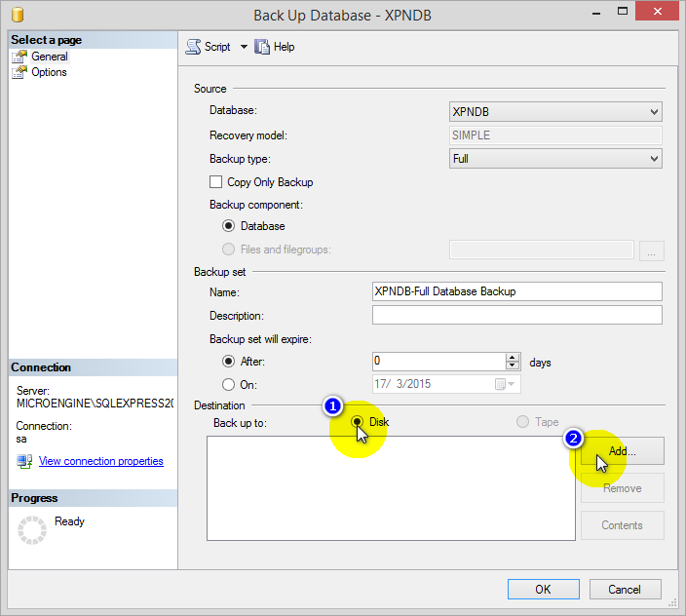Open the Backup type dropdown
The image size is (686, 616).
tap(555, 159)
